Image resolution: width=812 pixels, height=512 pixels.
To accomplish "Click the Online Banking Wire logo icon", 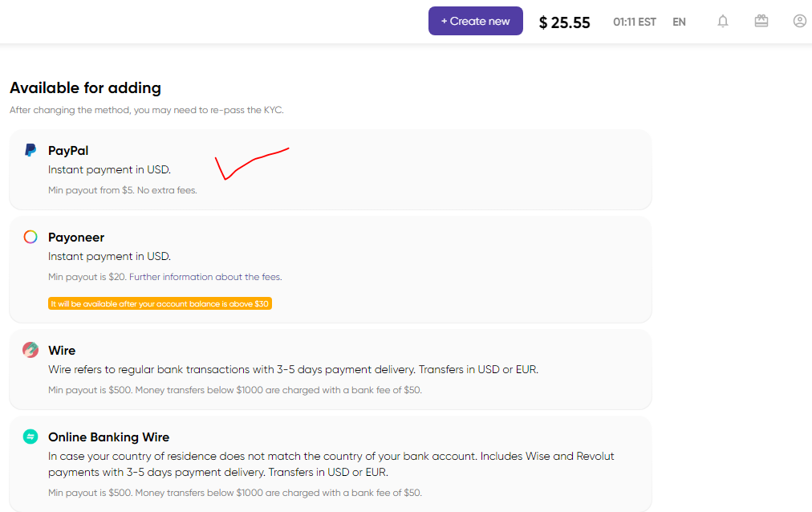I will (30, 437).
